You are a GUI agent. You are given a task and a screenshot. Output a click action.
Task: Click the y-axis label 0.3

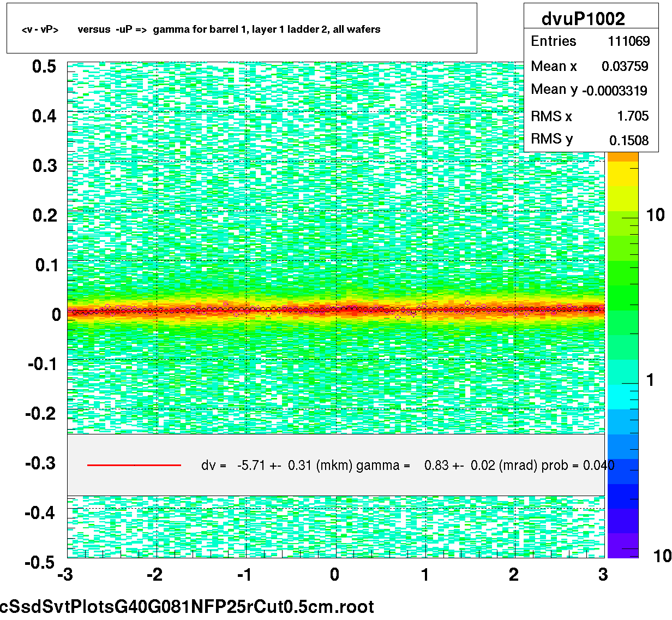point(44,166)
